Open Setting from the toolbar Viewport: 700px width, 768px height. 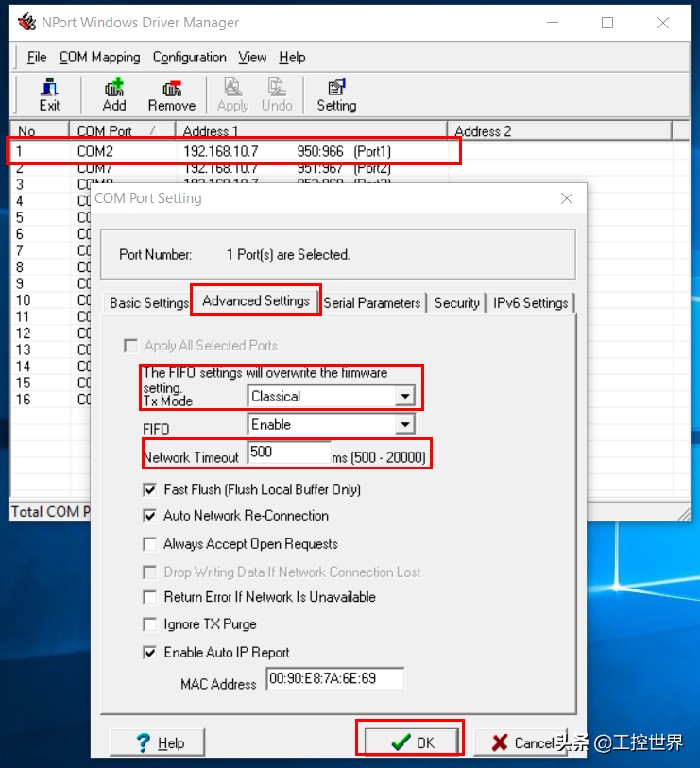pos(336,94)
